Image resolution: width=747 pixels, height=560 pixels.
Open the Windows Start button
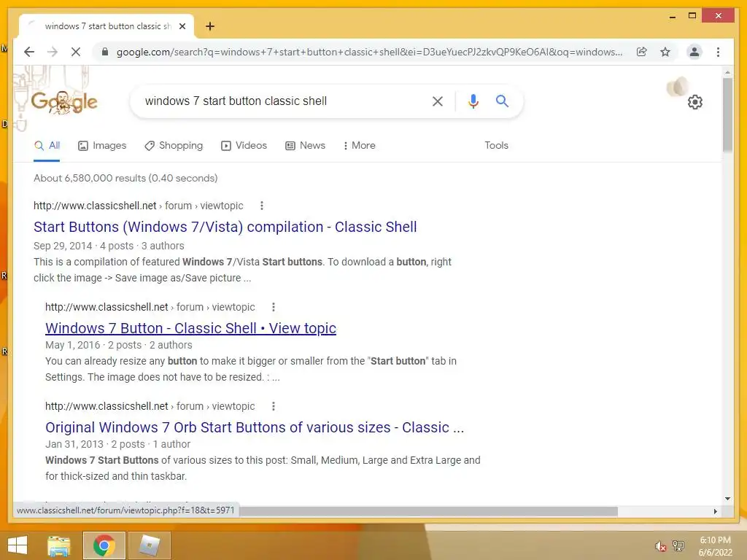tap(18, 545)
